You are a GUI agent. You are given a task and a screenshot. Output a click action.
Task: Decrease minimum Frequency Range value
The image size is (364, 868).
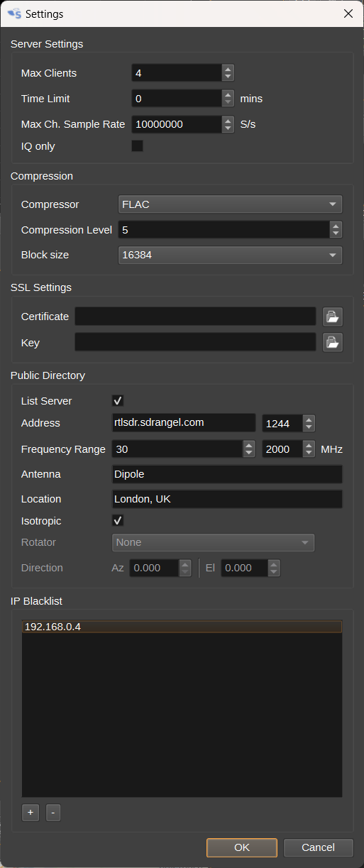pos(249,453)
